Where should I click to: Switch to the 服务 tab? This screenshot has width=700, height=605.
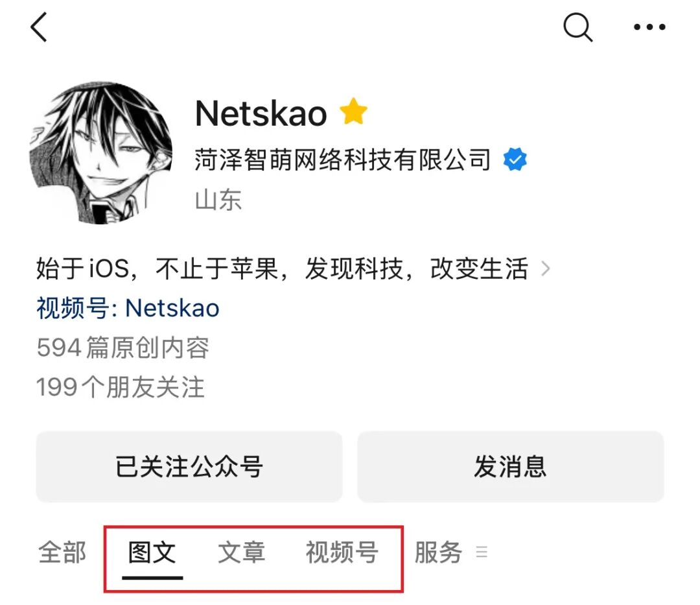point(438,552)
